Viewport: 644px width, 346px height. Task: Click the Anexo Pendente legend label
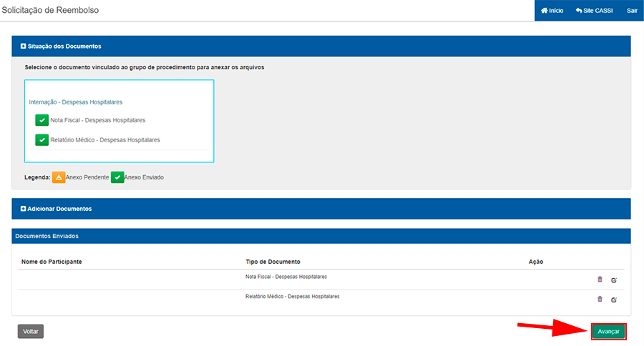tap(87, 177)
